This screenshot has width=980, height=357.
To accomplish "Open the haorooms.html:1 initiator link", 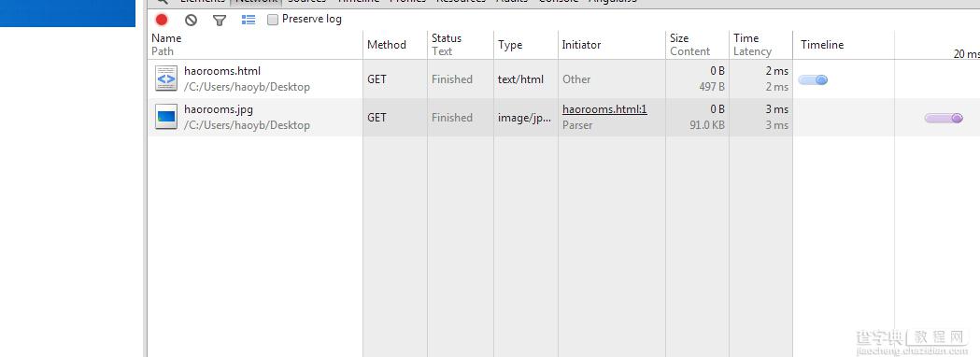I will 604,109.
